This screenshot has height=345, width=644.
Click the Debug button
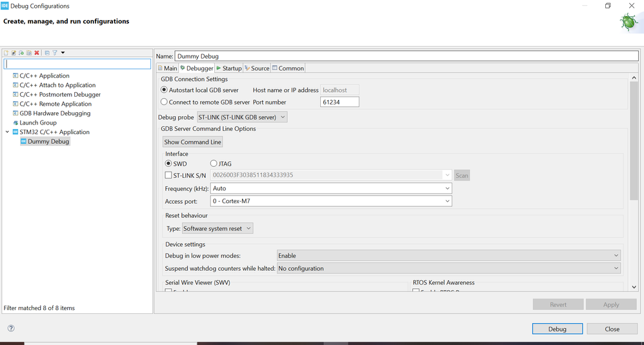point(558,329)
